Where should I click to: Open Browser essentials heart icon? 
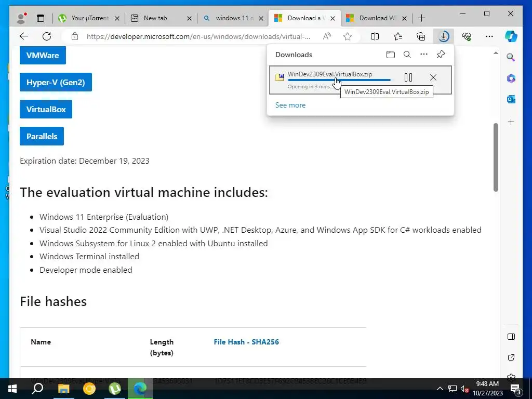(x=467, y=36)
